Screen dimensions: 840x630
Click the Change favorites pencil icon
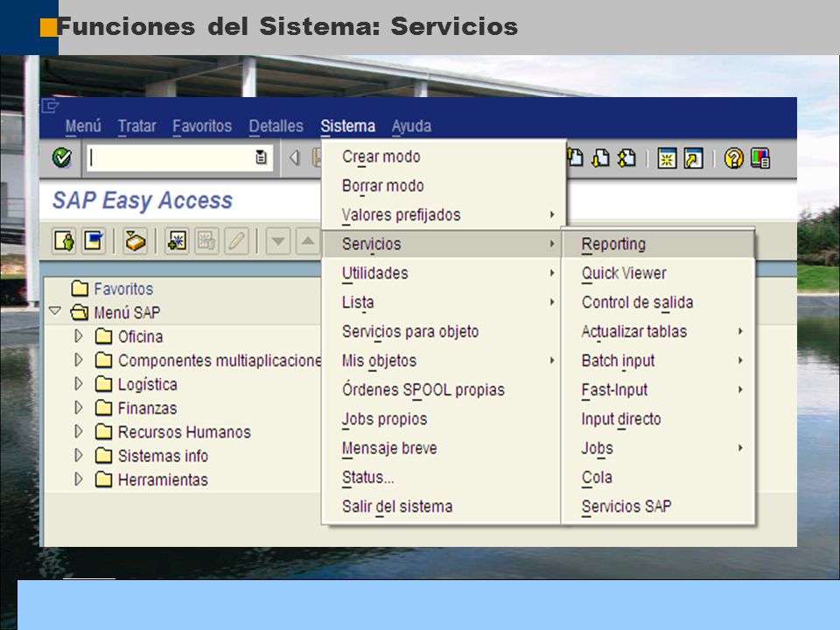click(237, 241)
